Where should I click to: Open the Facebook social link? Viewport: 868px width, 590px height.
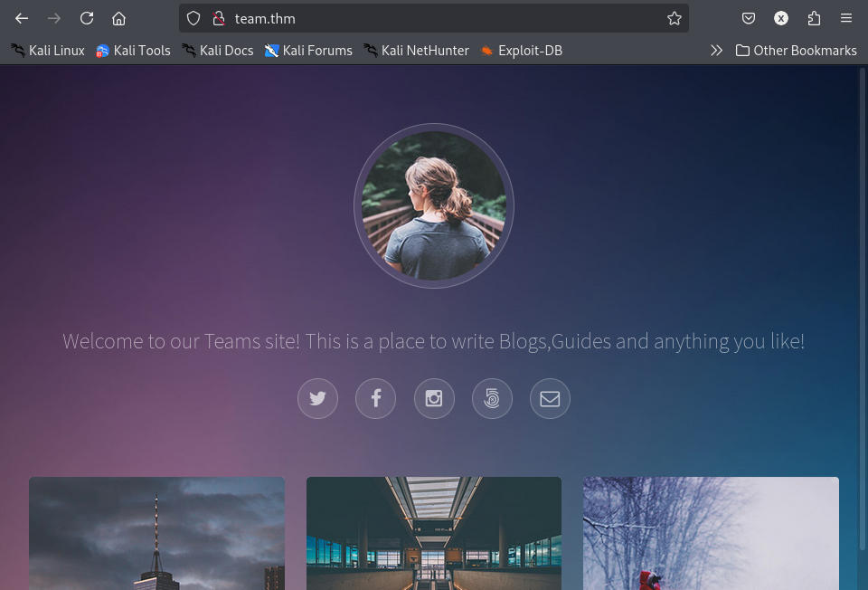(x=375, y=398)
